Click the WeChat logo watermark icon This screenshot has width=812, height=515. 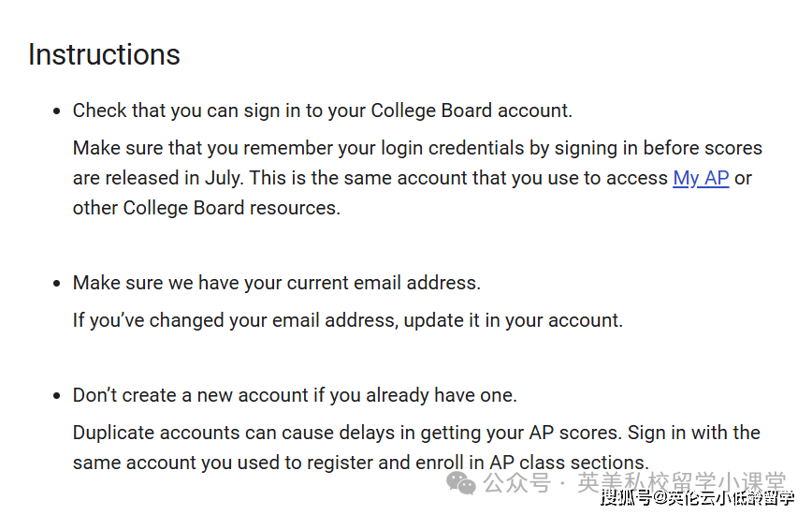coord(461,482)
